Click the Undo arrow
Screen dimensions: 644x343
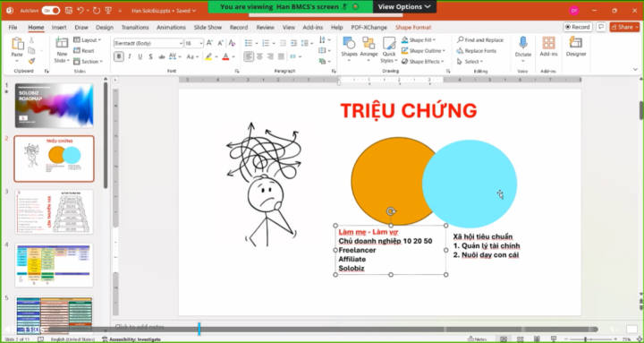pos(80,10)
